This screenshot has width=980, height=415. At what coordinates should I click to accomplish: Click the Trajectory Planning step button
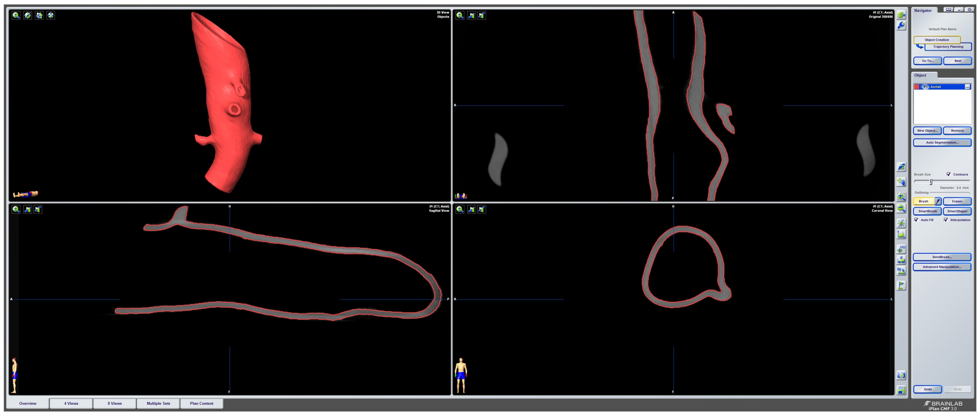click(x=948, y=47)
